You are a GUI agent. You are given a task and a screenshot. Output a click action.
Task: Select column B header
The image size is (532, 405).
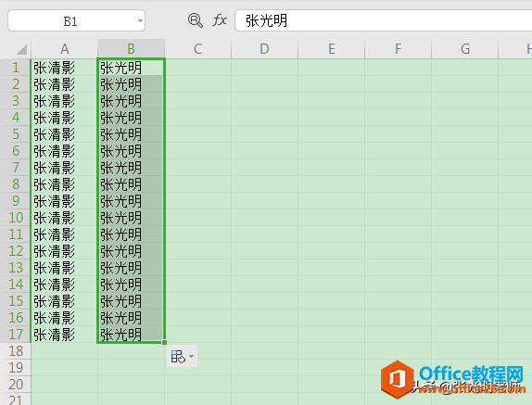131,49
